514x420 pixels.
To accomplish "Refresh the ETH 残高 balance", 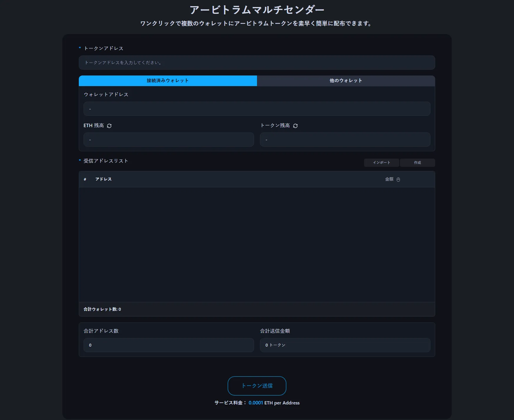I will point(109,126).
